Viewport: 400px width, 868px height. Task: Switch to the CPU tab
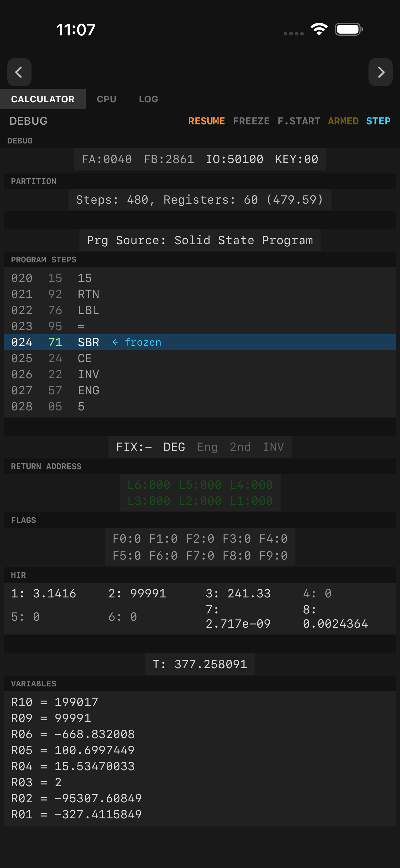click(x=107, y=99)
